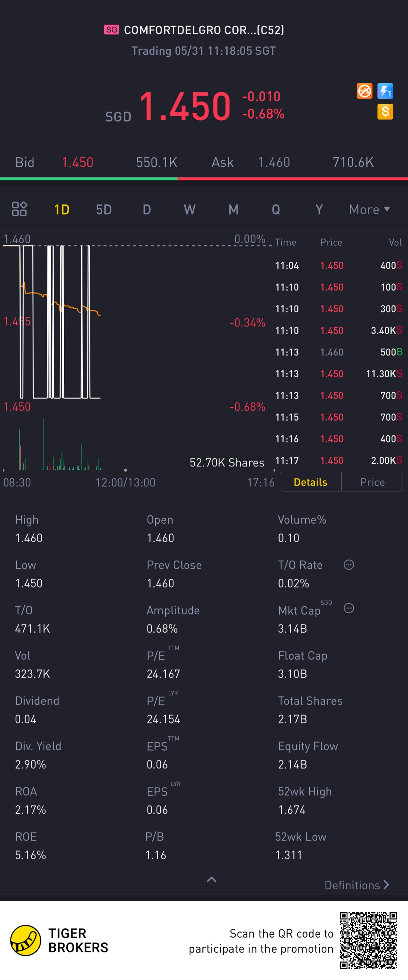Switch to the W weekly chart tab
Viewport: 408px width, 980px height.
coord(190,209)
